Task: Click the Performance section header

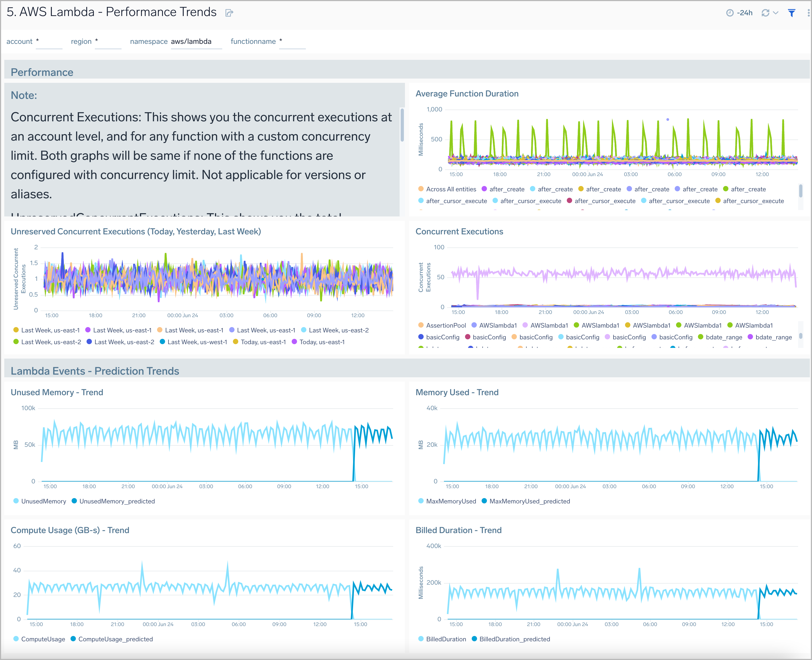Action: (42, 72)
